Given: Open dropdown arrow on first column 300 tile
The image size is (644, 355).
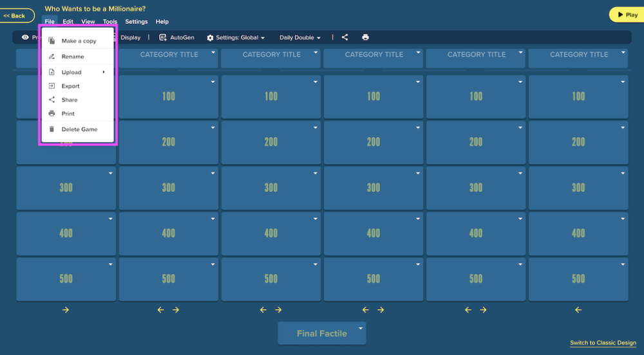Looking at the screenshot, I should point(111,174).
